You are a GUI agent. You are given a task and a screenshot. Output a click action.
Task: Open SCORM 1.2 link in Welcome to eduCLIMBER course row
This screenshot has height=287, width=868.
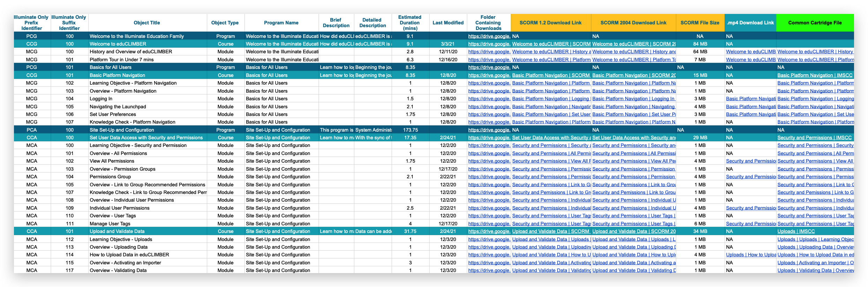click(x=551, y=44)
